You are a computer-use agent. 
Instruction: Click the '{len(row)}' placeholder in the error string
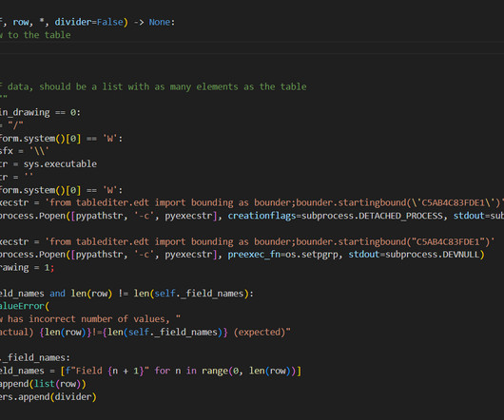[66, 332]
